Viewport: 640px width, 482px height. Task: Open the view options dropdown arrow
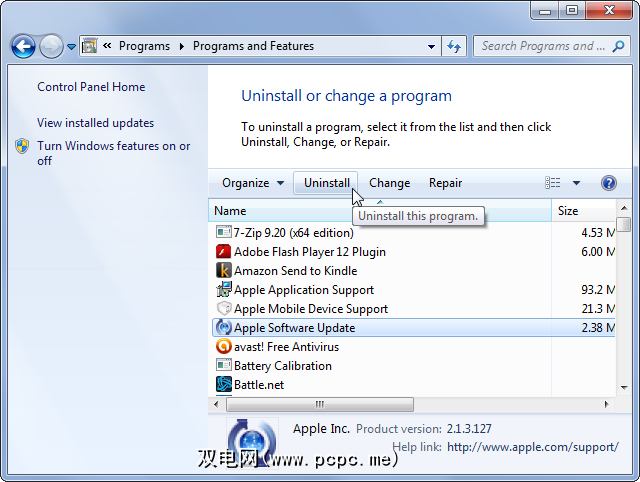tap(576, 183)
